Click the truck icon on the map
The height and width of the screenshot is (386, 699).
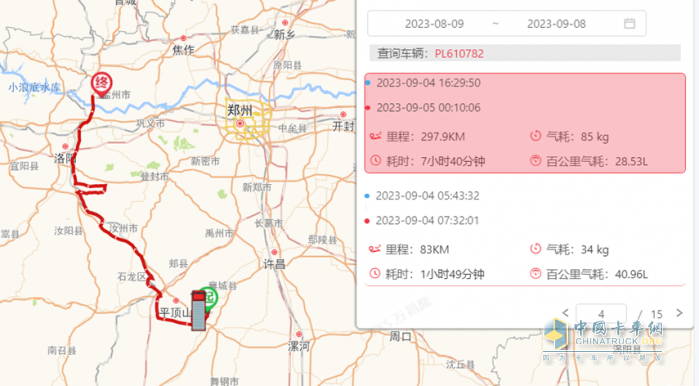[x=199, y=311]
